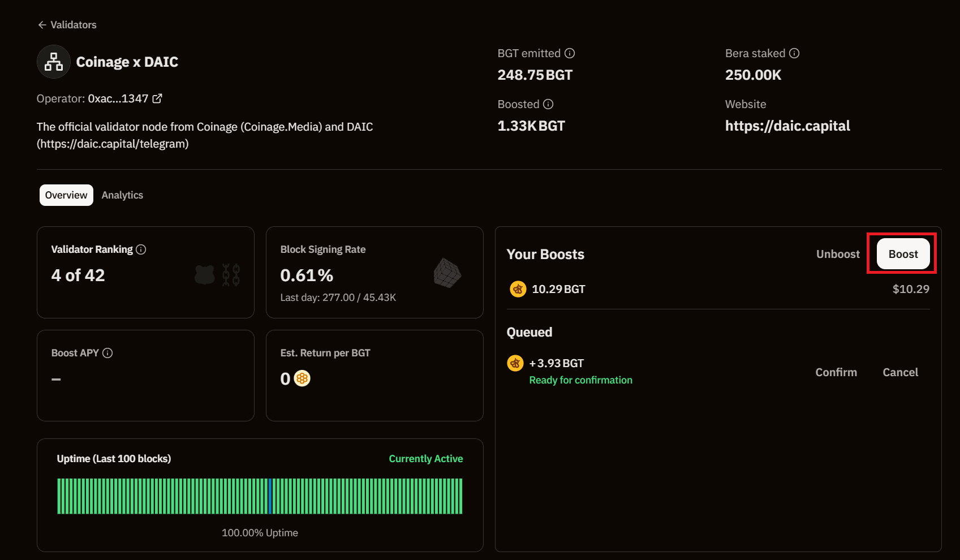Click queued boost BGT token icon
This screenshot has width=960, height=560.
click(x=515, y=363)
